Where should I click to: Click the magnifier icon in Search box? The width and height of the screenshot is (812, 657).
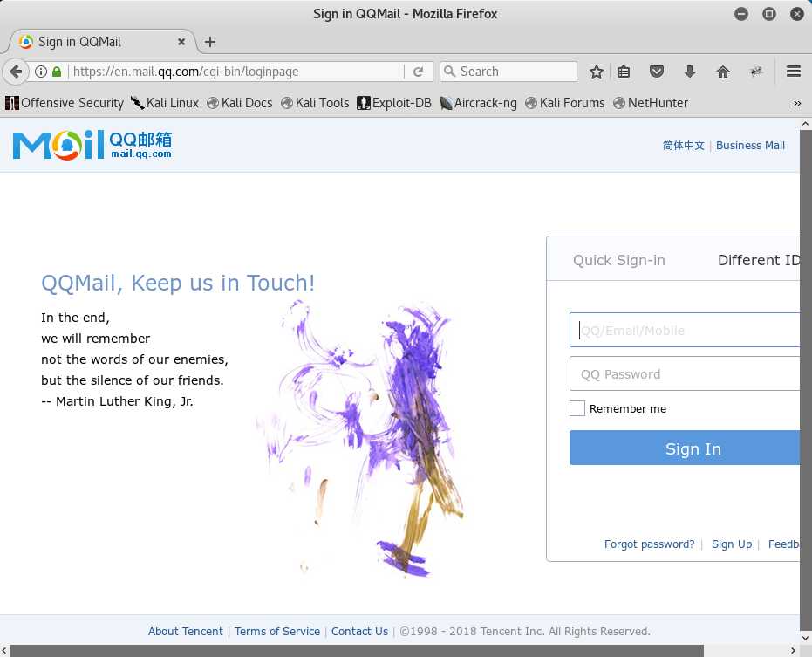449,72
